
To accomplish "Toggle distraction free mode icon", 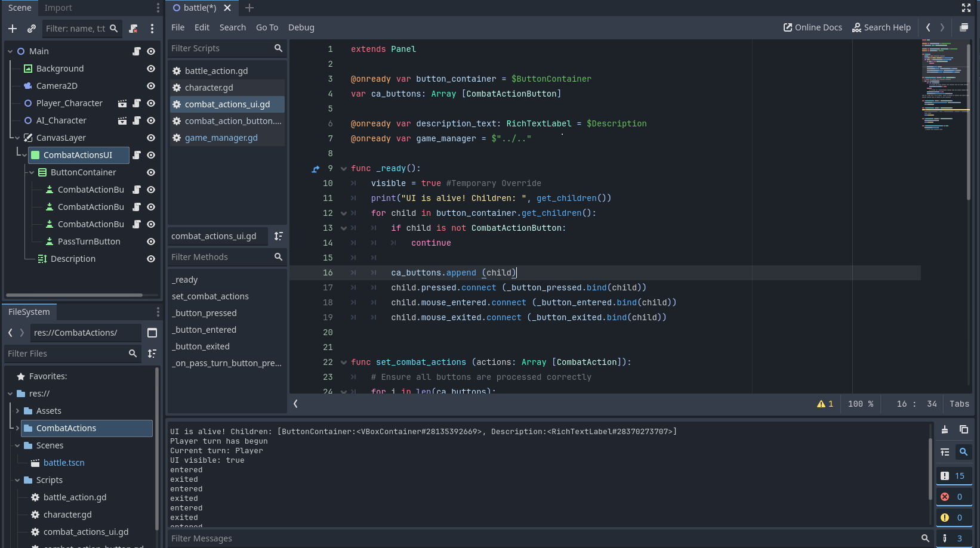I will click(x=966, y=8).
